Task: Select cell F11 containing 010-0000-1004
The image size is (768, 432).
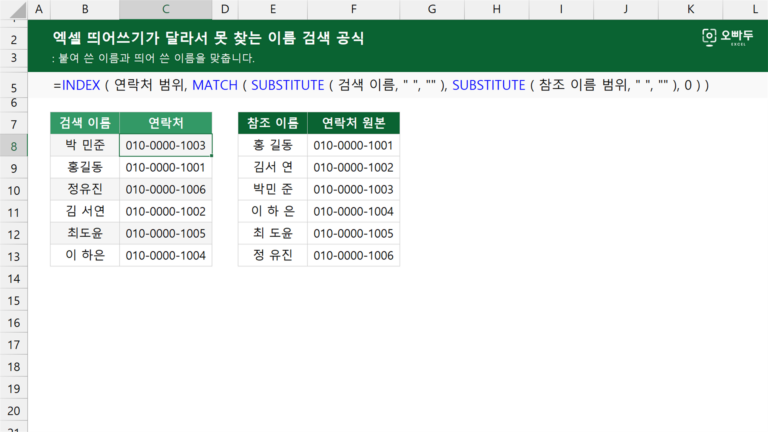Action: coord(353,211)
